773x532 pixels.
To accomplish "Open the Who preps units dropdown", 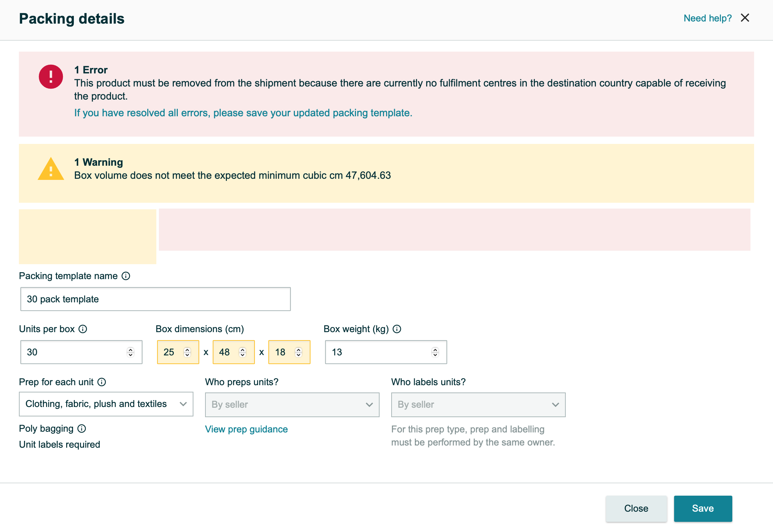I will point(292,405).
